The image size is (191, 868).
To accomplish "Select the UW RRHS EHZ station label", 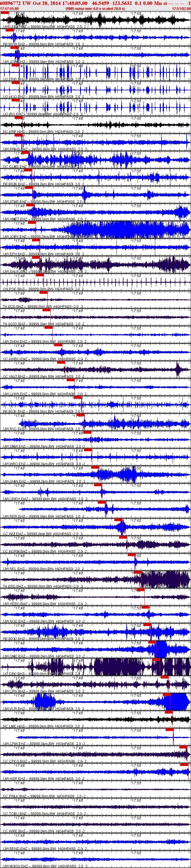I will coord(45,149).
